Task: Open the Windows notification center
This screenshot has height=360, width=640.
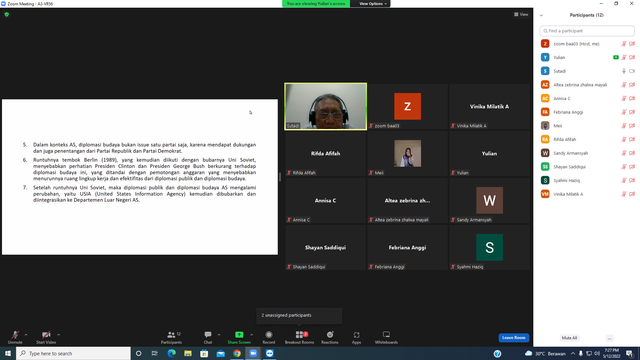Action: (630, 353)
